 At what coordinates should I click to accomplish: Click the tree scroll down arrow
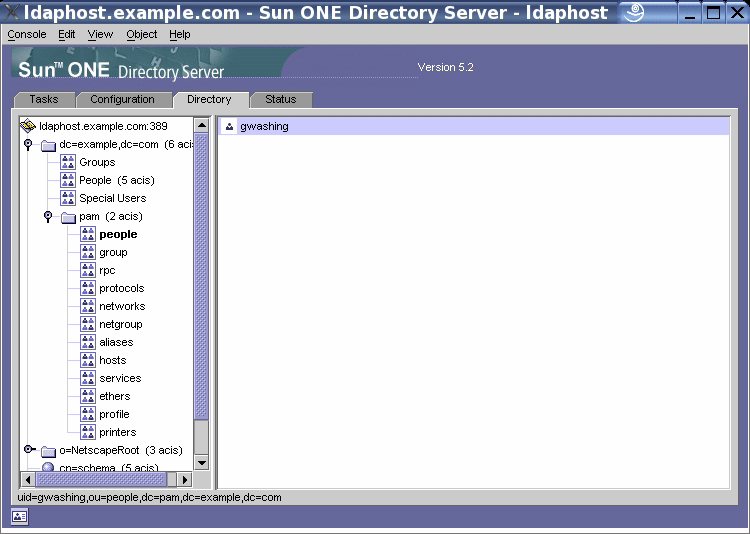[x=202, y=463]
